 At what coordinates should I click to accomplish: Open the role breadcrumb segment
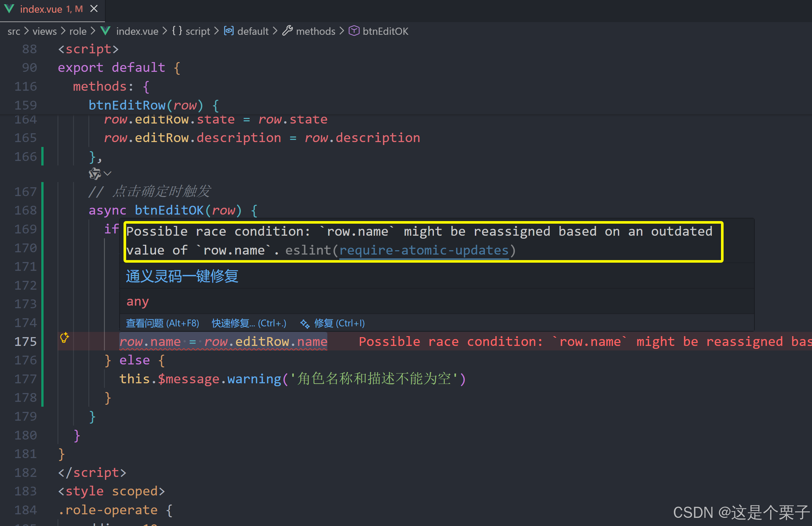click(78, 32)
